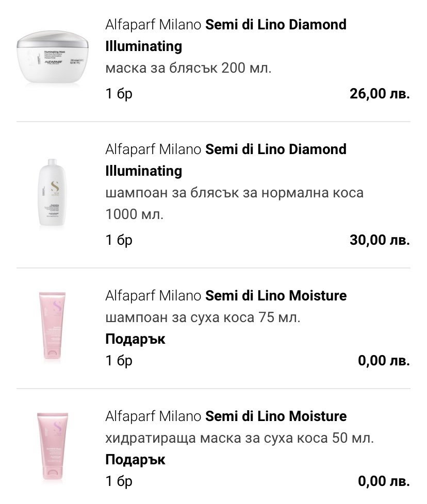Select the '1 бр' quantity beside 30,00 лв.
The width and height of the screenshot is (427, 504).
119,240
